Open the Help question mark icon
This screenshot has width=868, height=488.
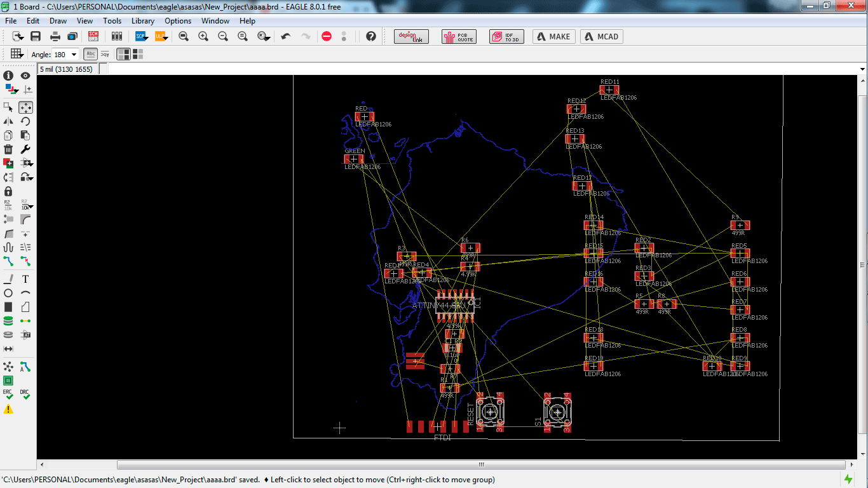pos(371,36)
